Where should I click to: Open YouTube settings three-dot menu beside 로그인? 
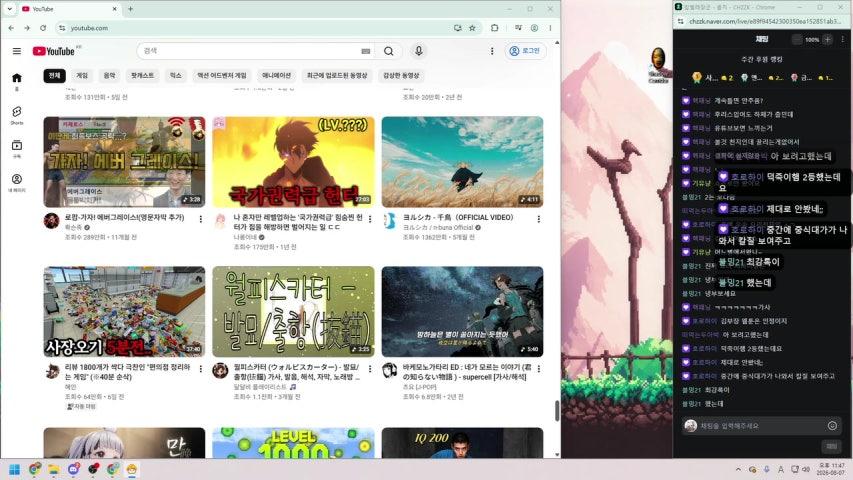point(492,51)
